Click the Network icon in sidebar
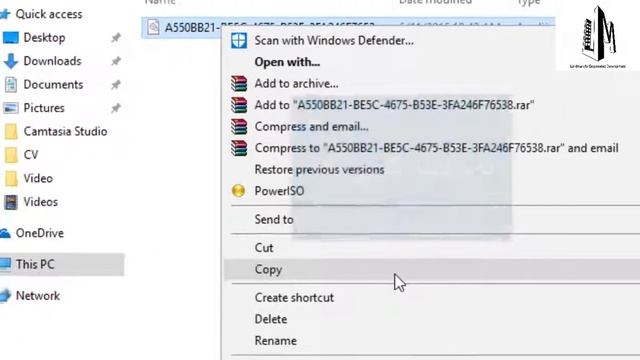This screenshot has height=360, width=640. (5, 296)
